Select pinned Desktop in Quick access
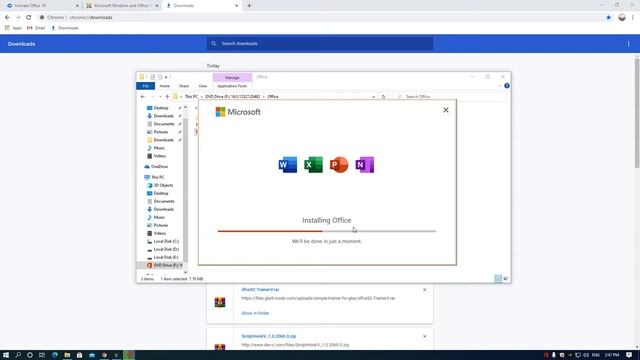The height and width of the screenshot is (360, 640). [161, 108]
